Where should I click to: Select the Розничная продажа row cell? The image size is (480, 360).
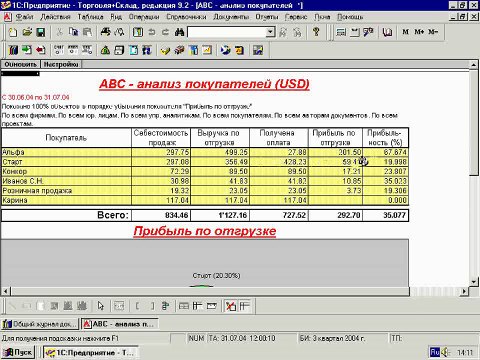[x=66, y=191]
